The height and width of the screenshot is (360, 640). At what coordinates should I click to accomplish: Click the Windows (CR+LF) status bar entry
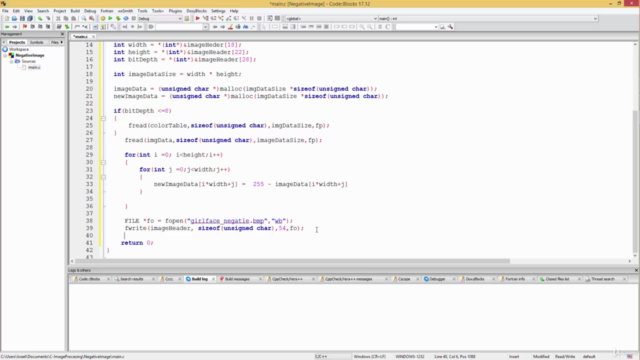click(369, 357)
